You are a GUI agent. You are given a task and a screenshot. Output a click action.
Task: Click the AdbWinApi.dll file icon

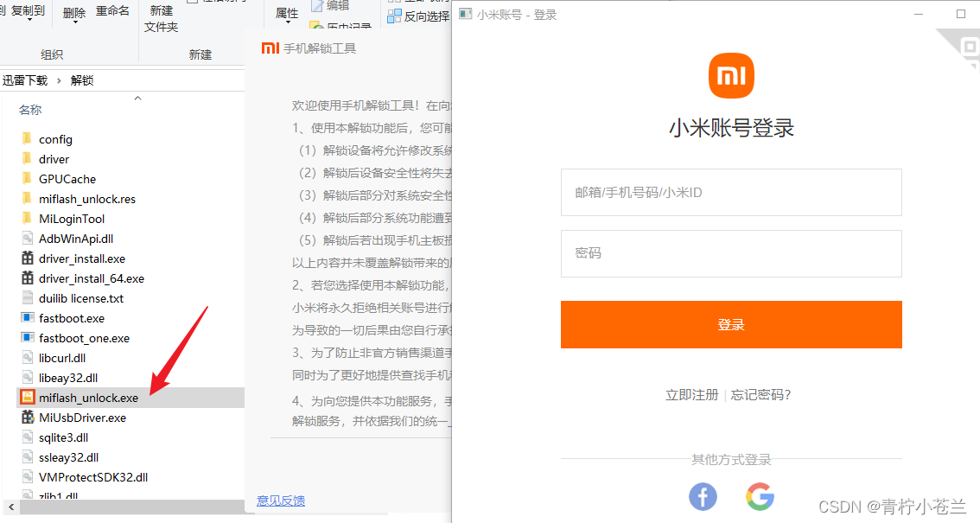coord(28,238)
